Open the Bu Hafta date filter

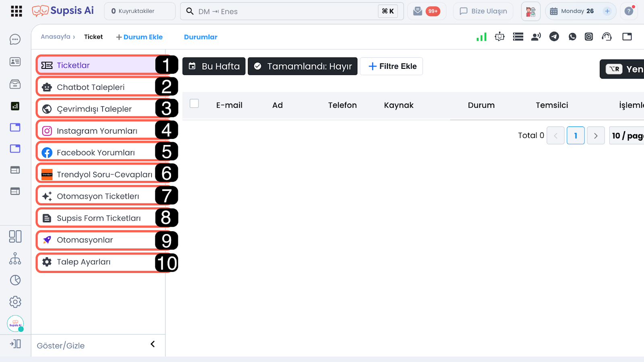(214, 66)
